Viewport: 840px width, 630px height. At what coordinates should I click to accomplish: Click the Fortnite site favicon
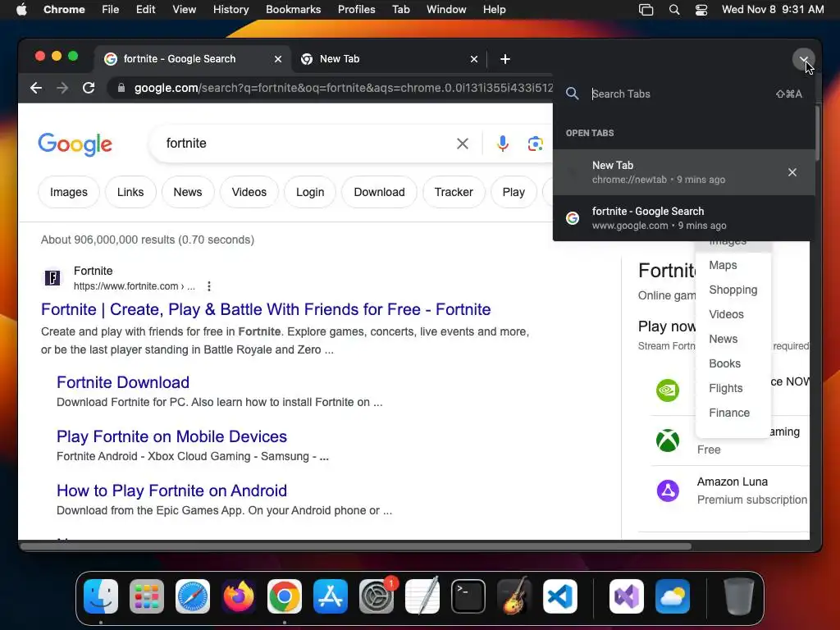pos(52,277)
